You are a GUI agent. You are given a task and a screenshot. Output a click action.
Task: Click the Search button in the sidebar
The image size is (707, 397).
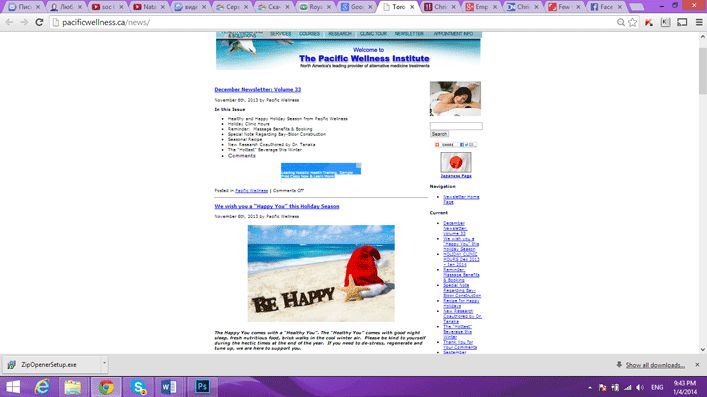pyautogui.click(x=439, y=134)
